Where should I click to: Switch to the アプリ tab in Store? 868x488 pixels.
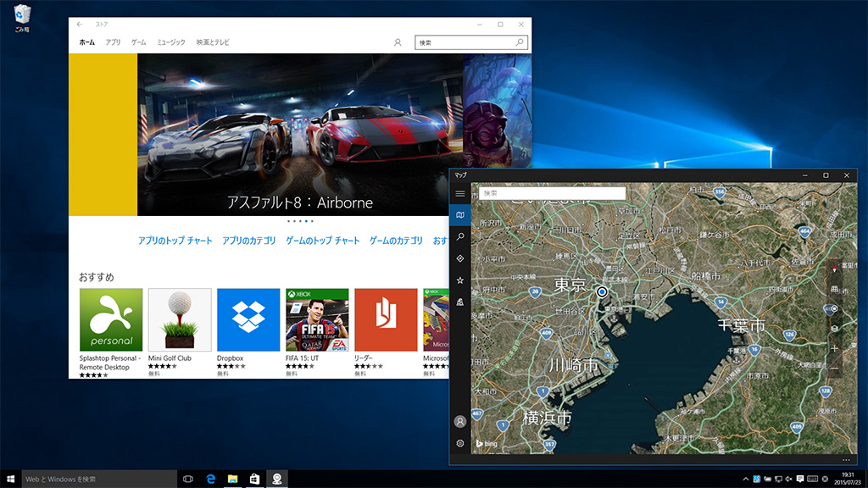pos(113,42)
